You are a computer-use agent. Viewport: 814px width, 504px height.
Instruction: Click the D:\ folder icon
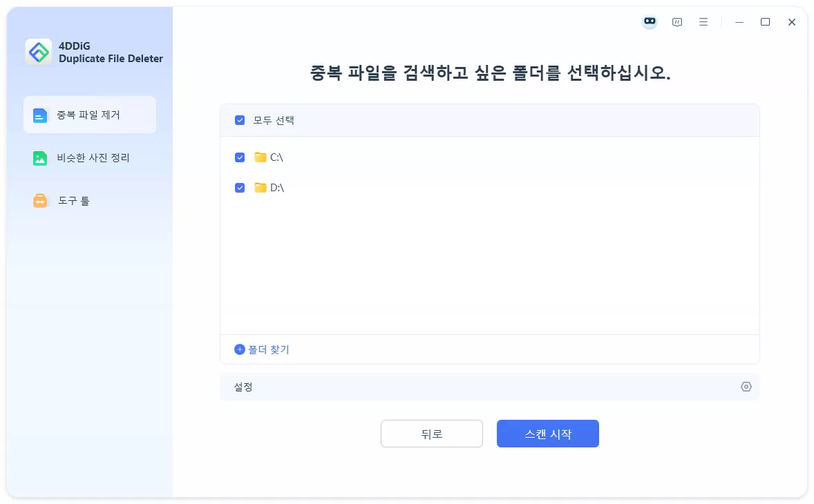[261, 187]
